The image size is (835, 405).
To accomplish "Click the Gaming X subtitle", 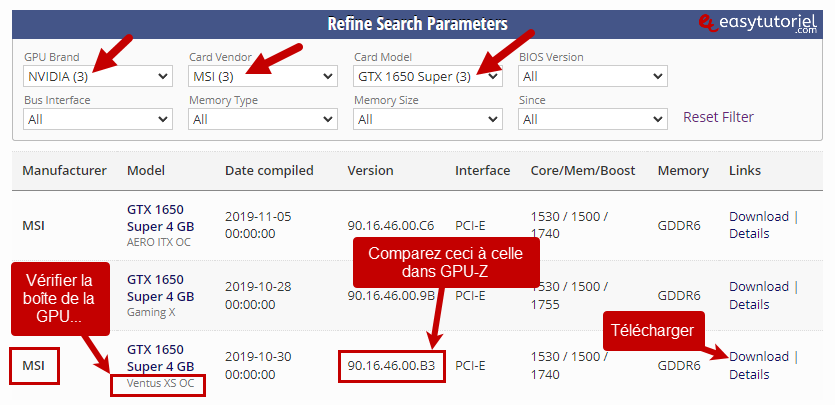I will pos(151,312).
